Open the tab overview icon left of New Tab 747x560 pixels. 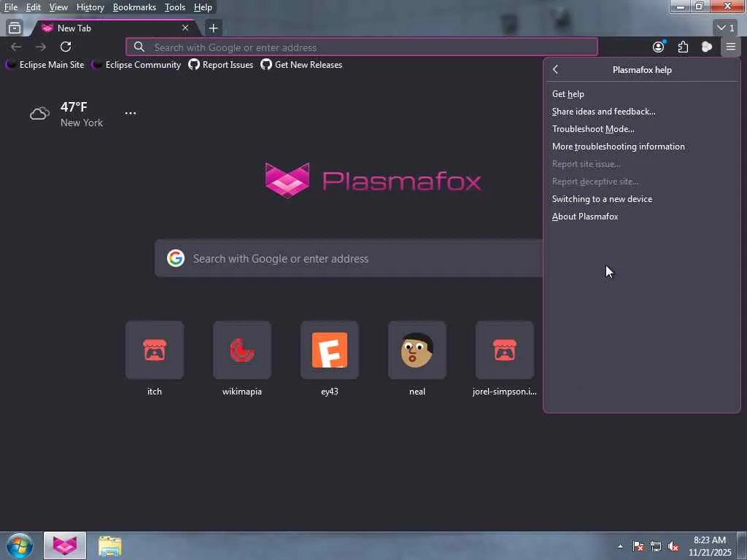pyautogui.click(x=15, y=28)
